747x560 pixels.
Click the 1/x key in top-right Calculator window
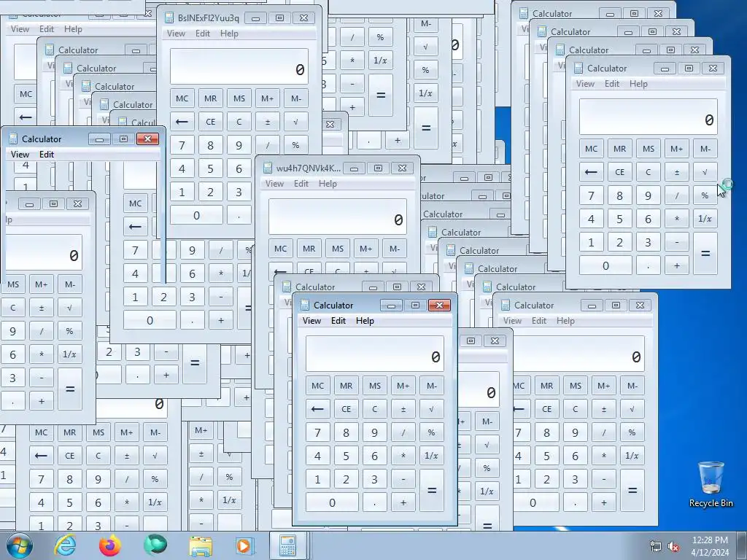click(705, 219)
